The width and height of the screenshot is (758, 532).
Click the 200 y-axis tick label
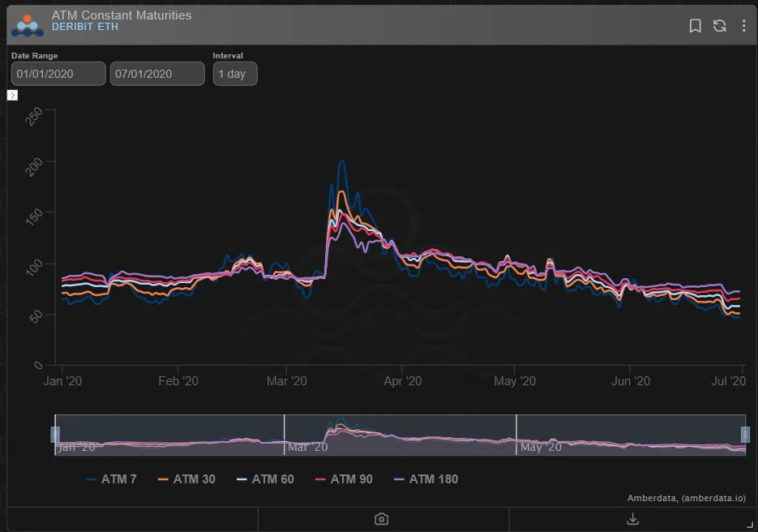click(34, 167)
